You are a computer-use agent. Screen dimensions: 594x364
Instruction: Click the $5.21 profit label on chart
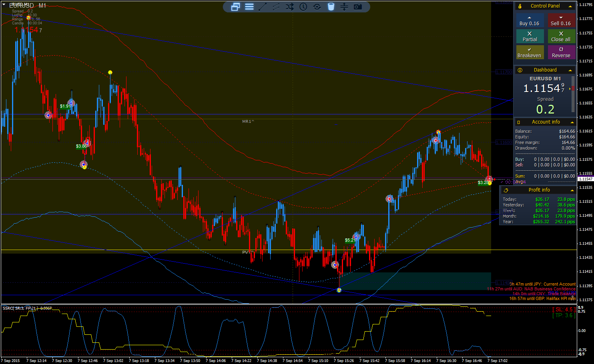[350, 240]
